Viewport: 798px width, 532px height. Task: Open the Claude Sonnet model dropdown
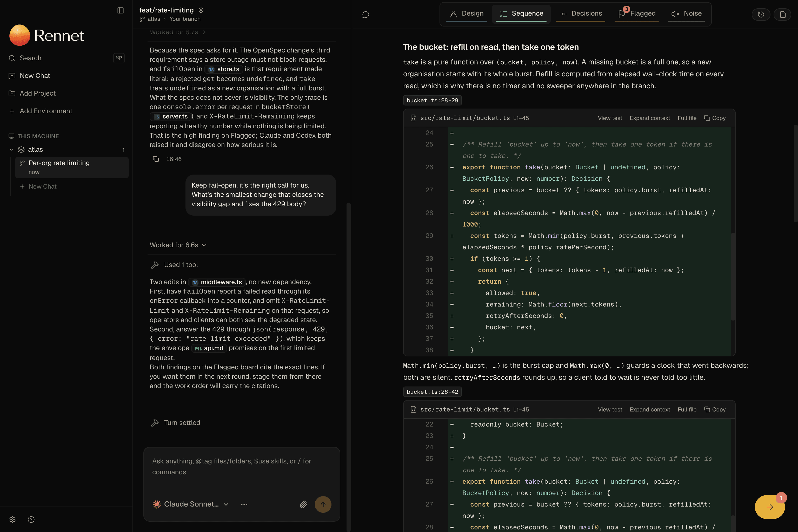(x=191, y=504)
